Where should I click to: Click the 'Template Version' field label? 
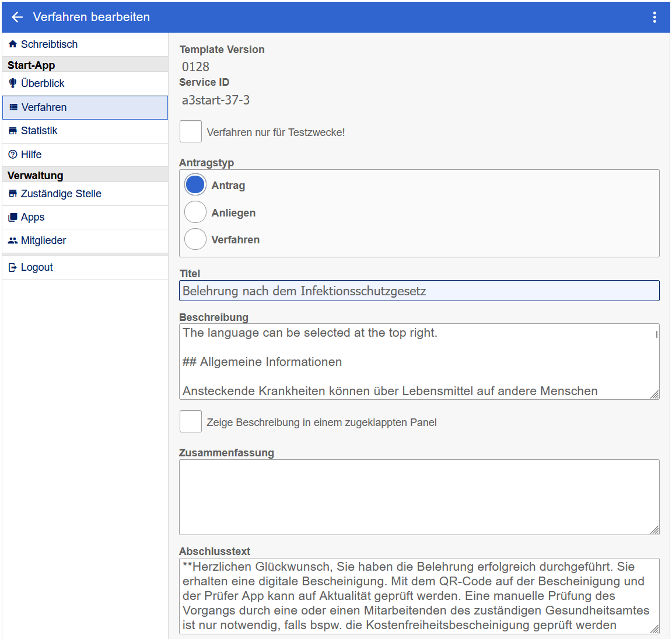(222, 50)
